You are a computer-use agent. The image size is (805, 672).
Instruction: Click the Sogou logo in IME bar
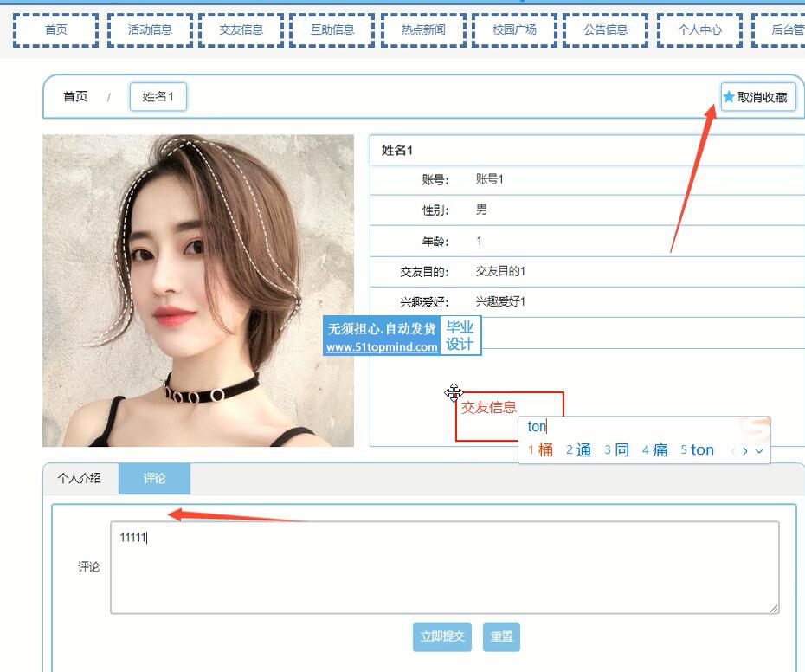click(x=756, y=426)
